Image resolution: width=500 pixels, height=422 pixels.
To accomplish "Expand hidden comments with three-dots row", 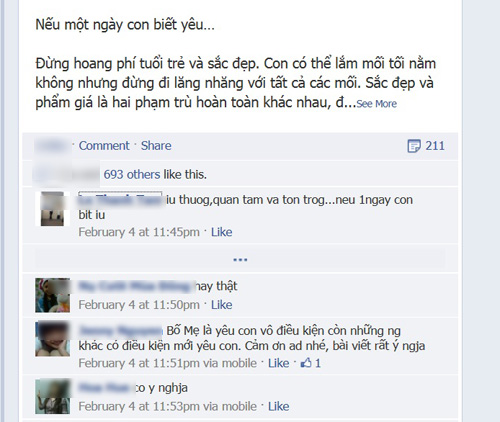I will (x=240, y=259).
